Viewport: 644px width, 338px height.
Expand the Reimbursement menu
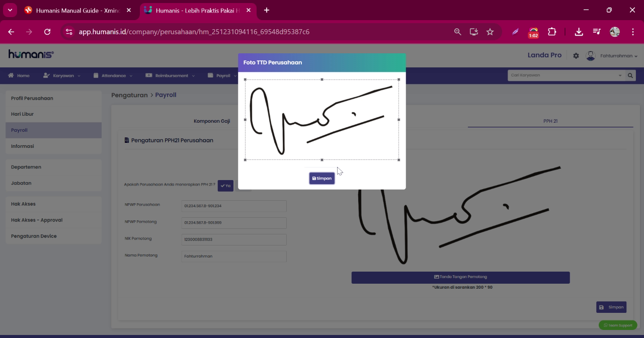[x=171, y=75]
